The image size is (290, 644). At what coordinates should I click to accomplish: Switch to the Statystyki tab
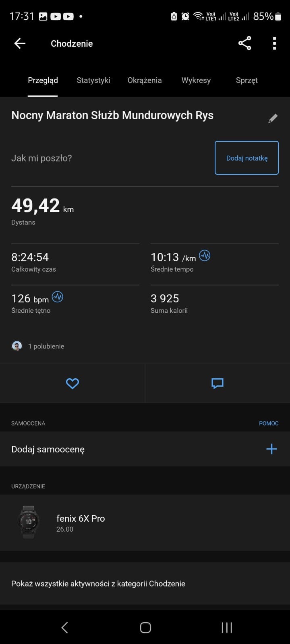(x=93, y=80)
